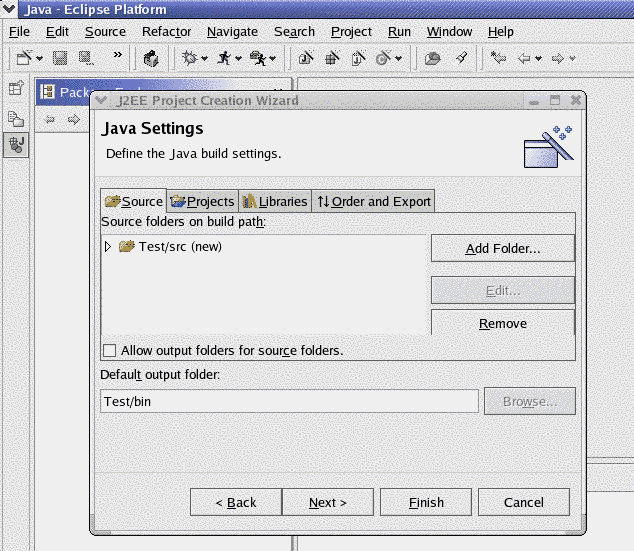Screen dimensions: 634x551
Task: Click the Run running-man icon
Action: tap(223, 58)
